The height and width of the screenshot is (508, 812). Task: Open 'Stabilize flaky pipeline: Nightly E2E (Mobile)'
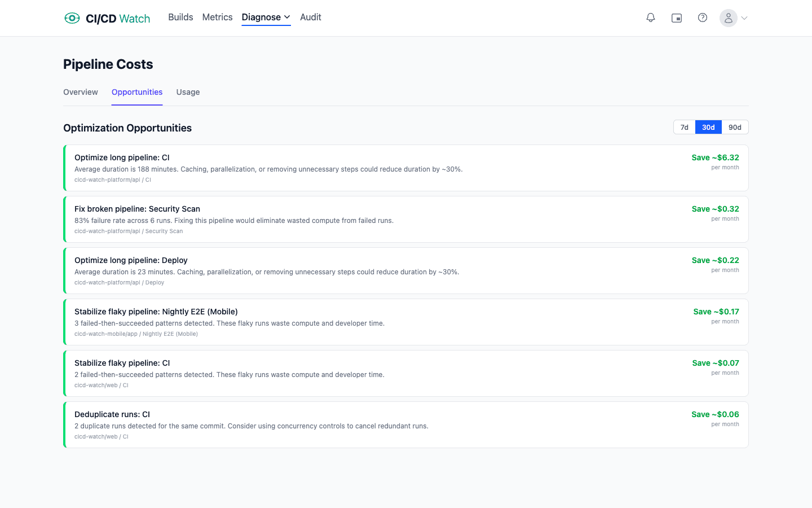(406, 322)
